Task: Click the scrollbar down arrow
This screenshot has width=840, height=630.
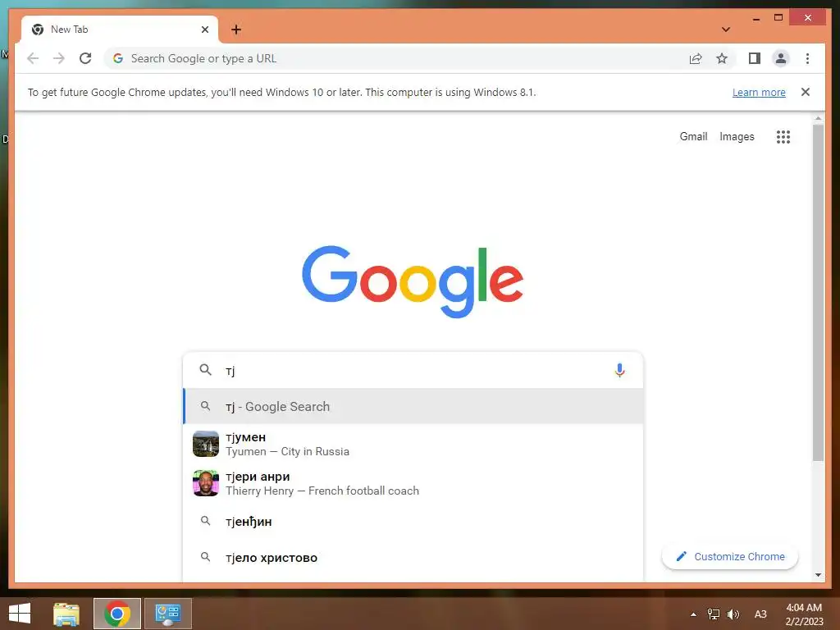Action: (818, 575)
